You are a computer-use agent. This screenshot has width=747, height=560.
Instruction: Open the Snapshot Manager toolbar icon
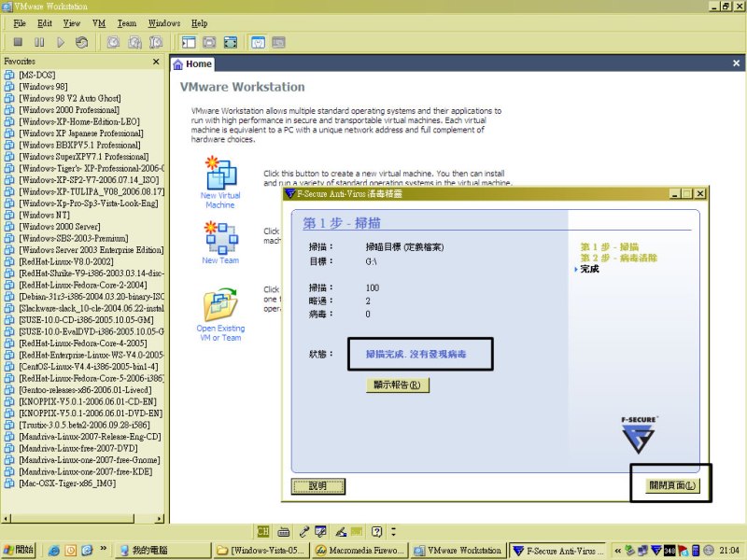point(156,42)
